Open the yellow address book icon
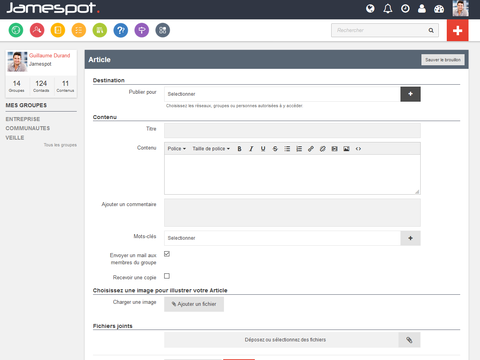The height and width of the screenshot is (360, 480). click(58, 30)
